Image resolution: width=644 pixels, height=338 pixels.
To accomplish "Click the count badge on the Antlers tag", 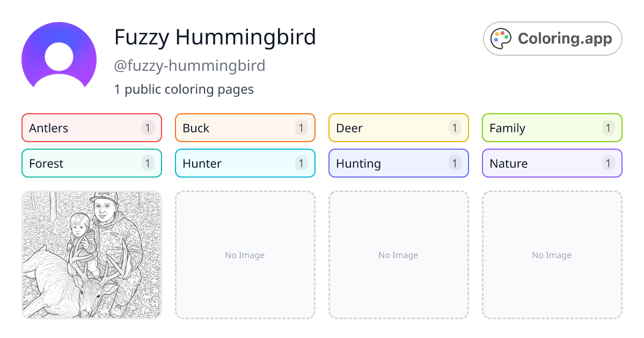I will [148, 128].
